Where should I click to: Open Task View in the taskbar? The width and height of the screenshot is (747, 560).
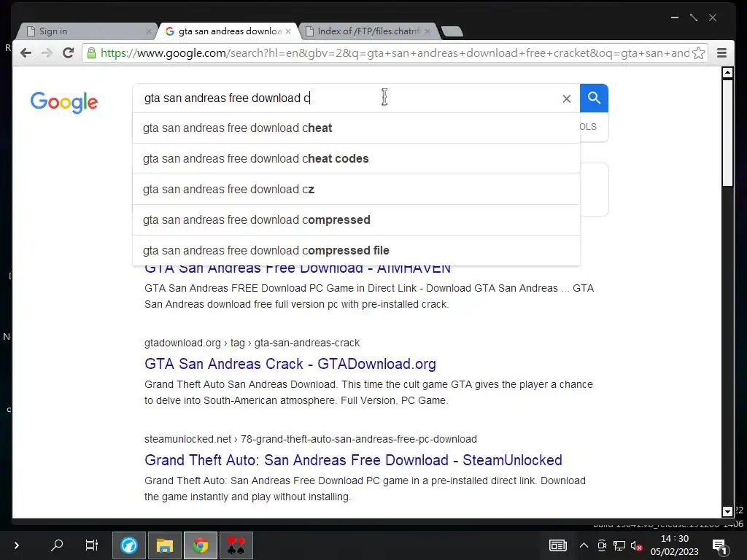point(91,545)
